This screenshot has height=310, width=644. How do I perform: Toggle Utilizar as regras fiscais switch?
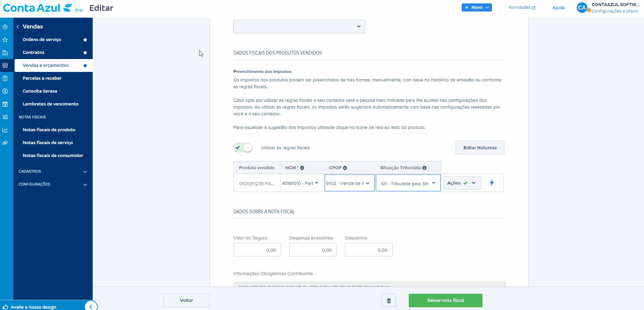click(x=243, y=148)
